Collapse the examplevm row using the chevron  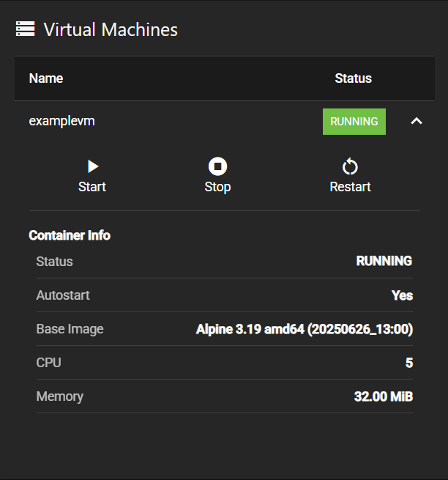coord(417,122)
